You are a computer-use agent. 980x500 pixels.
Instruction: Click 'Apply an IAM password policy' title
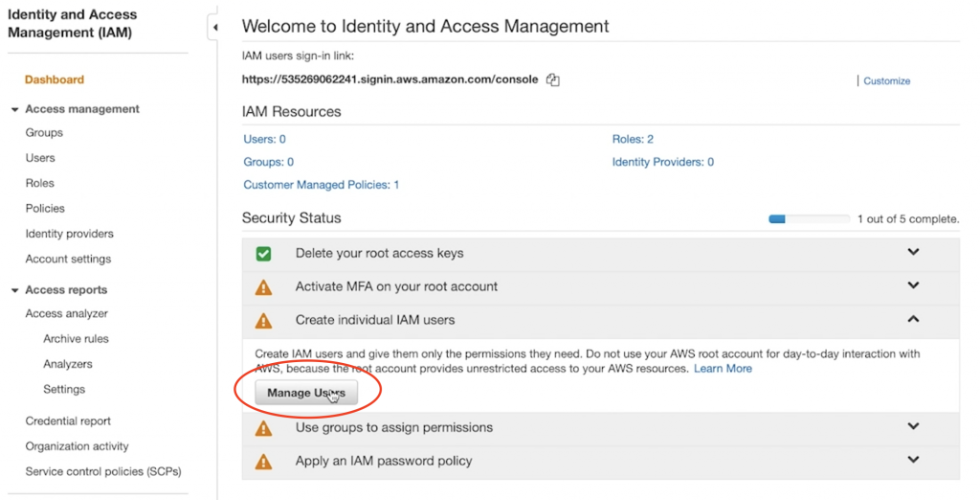click(x=384, y=461)
